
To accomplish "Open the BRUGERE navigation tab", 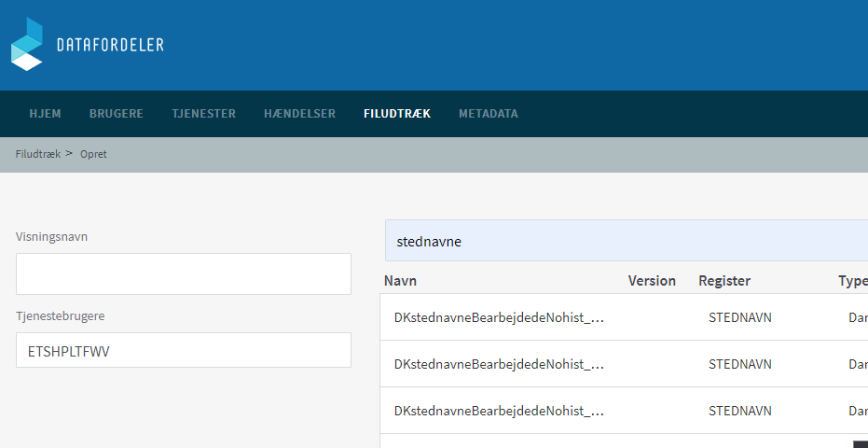I will (117, 114).
